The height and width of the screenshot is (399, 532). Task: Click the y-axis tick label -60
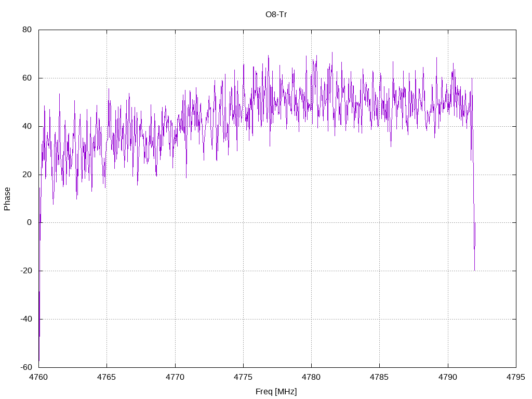tap(26, 367)
